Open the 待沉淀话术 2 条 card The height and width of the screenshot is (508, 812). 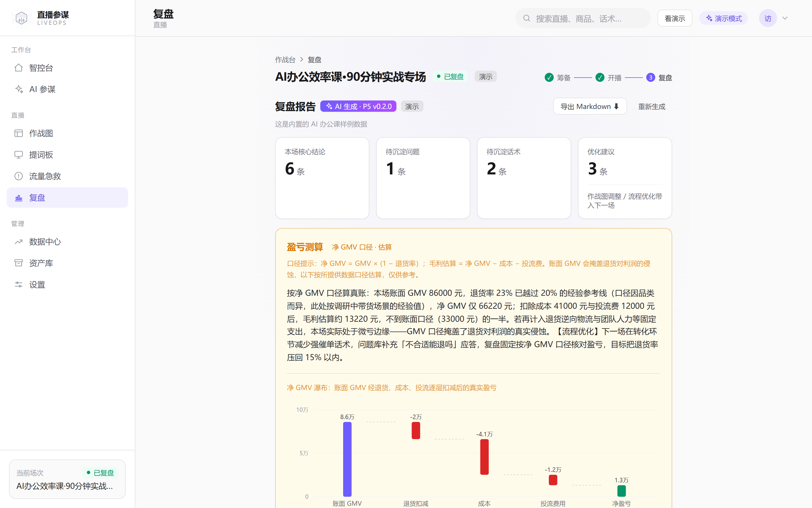pyautogui.click(x=524, y=178)
